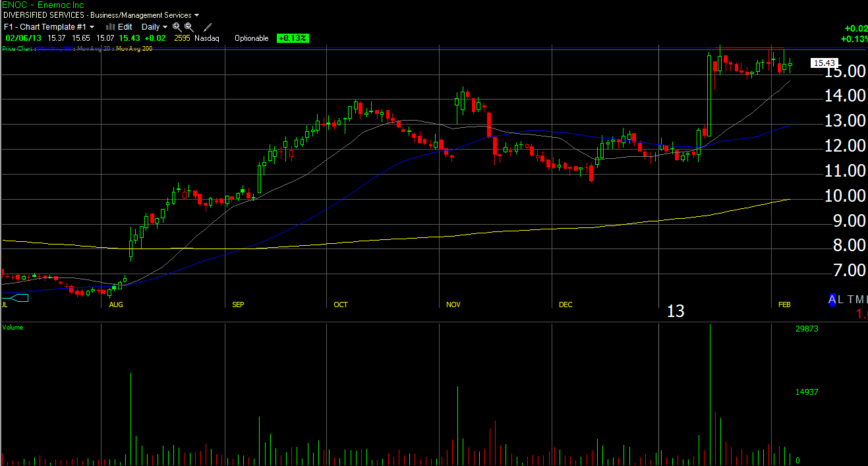Click the NOV month label on the time axis
Viewport: 868px width, 466px height.
(x=453, y=305)
